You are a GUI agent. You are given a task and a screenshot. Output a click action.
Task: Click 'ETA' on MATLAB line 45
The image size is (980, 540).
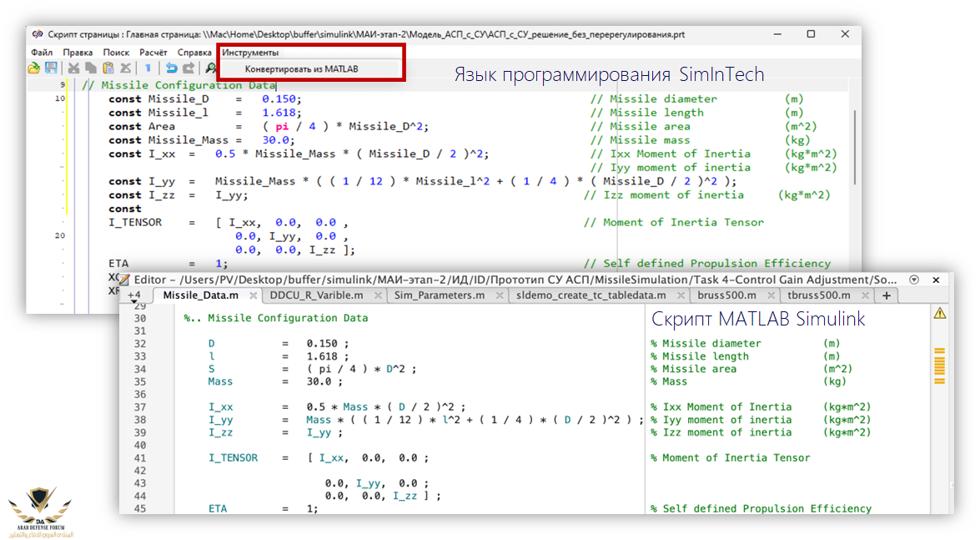pos(218,509)
